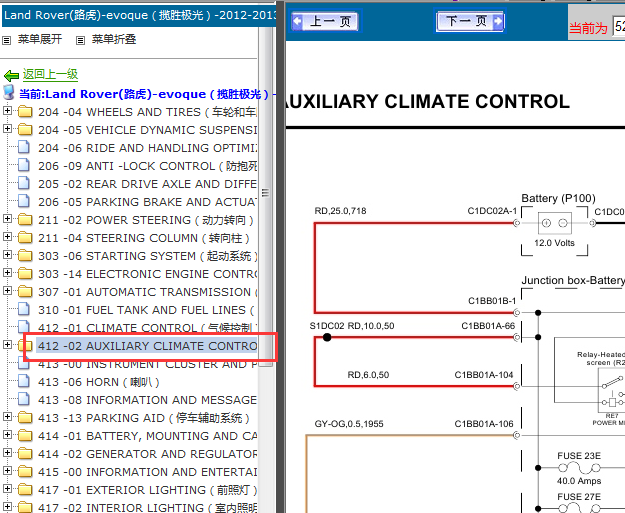Screen dimensions: 625x513
Task: Select 413-08 INFORMATION AND MESSAGE entry text
Action: click(147, 400)
